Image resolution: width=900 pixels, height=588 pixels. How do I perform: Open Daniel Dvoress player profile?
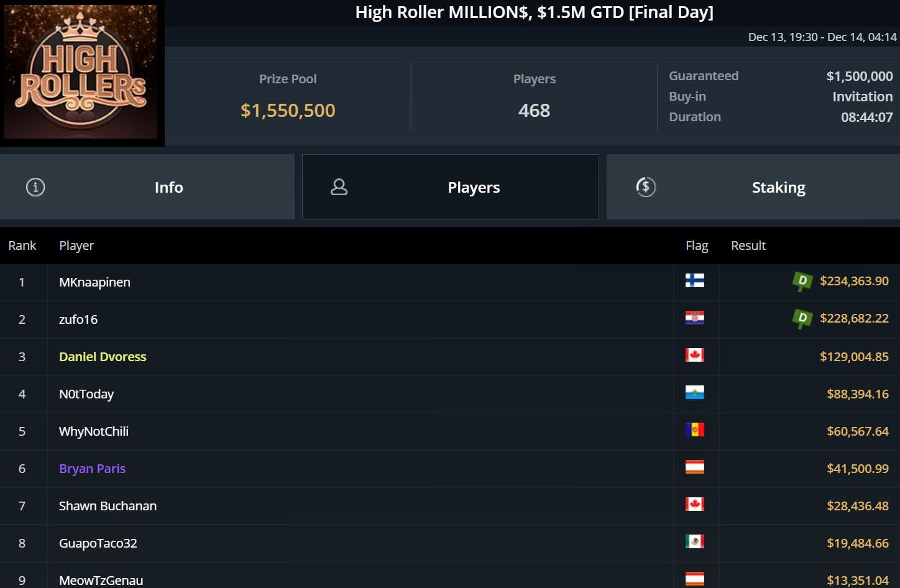103,357
